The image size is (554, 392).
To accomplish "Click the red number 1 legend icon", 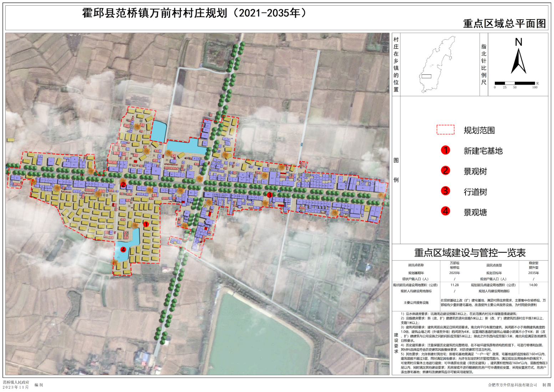I will tap(445, 150).
